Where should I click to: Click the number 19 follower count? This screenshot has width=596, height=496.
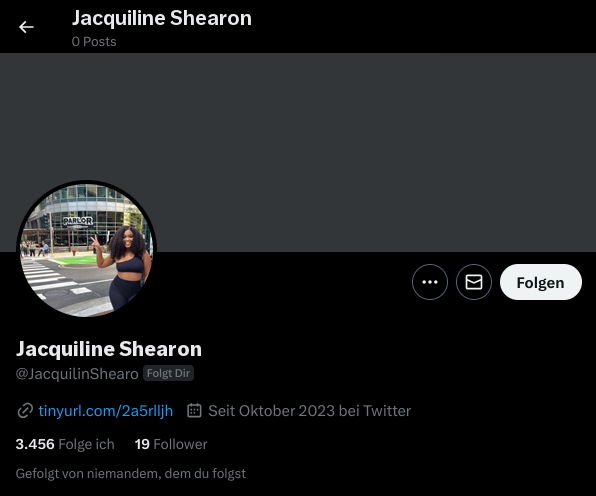pos(142,444)
